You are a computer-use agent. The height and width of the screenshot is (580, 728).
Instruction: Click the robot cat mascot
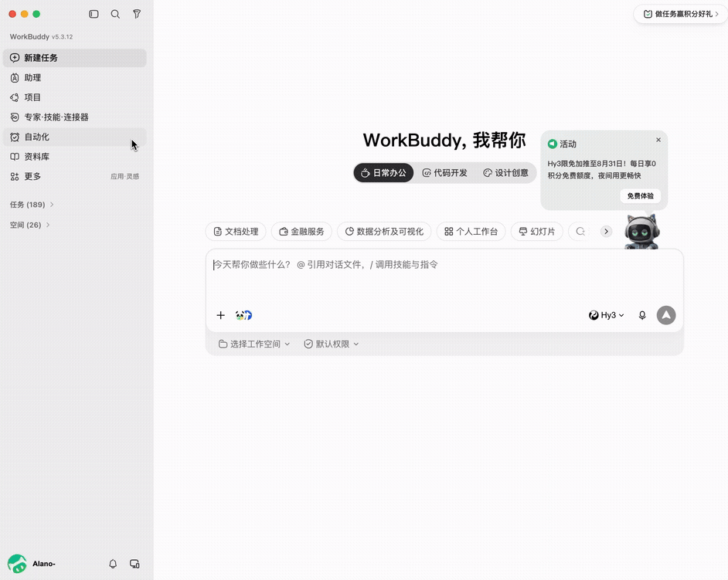(x=641, y=231)
